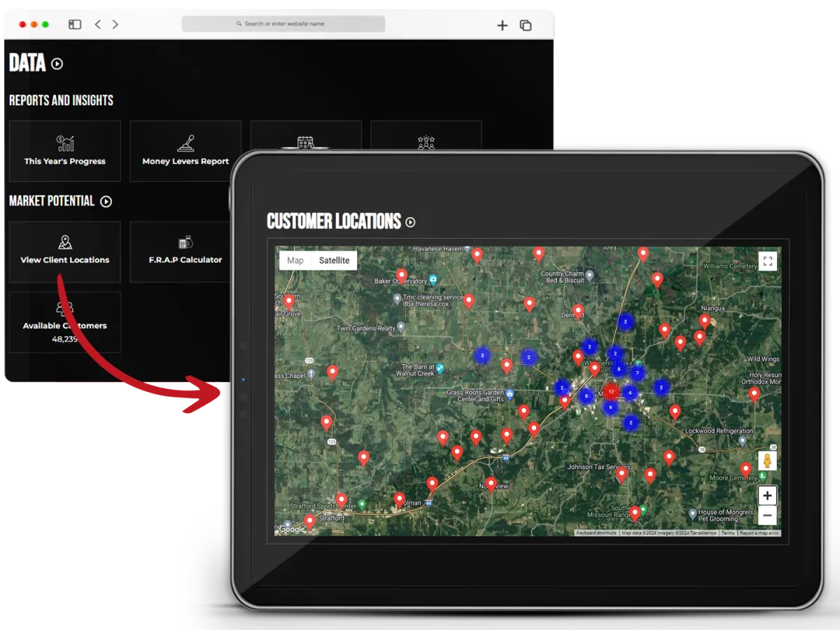
Task: Select the Grass Roots Garden Center shop marker
Action: pyautogui.click(x=510, y=393)
